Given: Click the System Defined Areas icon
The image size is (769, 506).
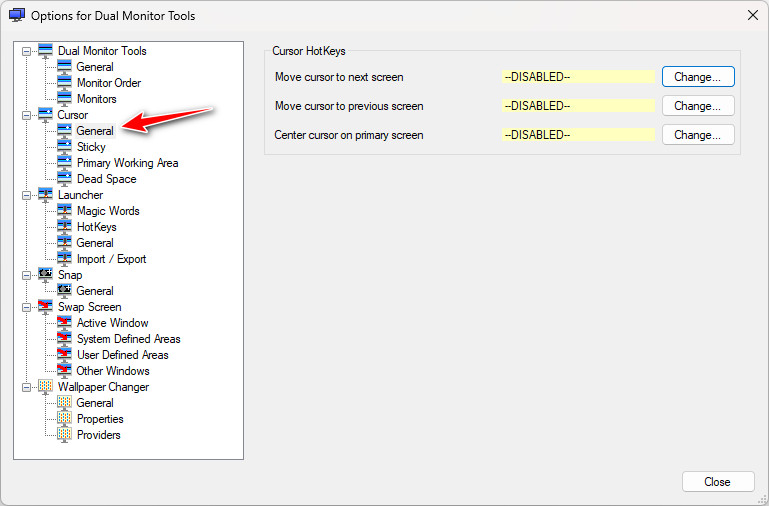Looking at the screenshot, I should tap(64, 339).
